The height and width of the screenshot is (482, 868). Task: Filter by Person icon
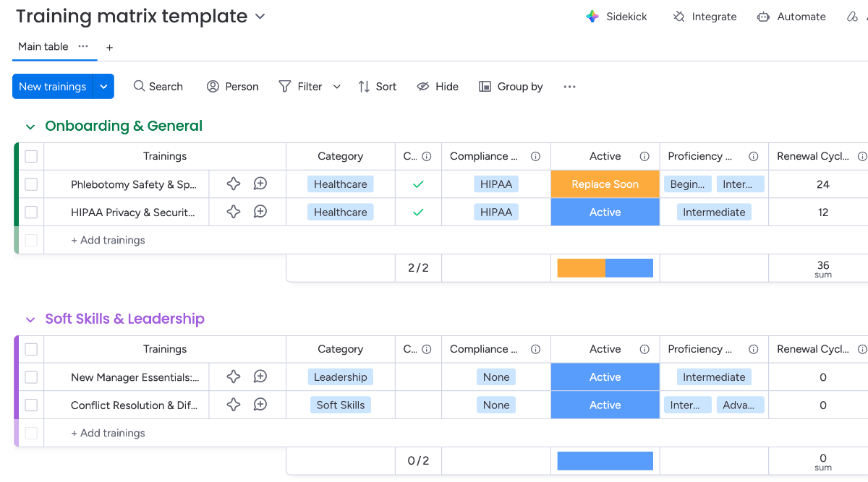pos(213,86)
